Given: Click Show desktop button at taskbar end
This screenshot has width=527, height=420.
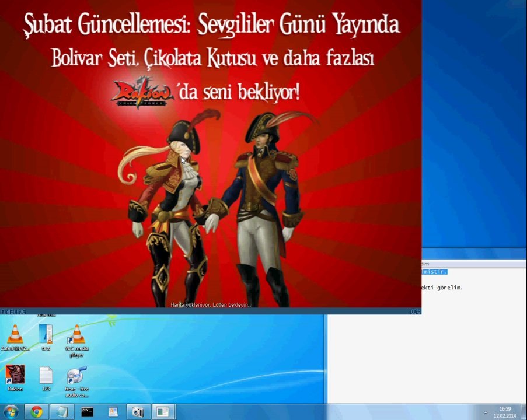Looking at the screenshot, I should tap(524, 412).
